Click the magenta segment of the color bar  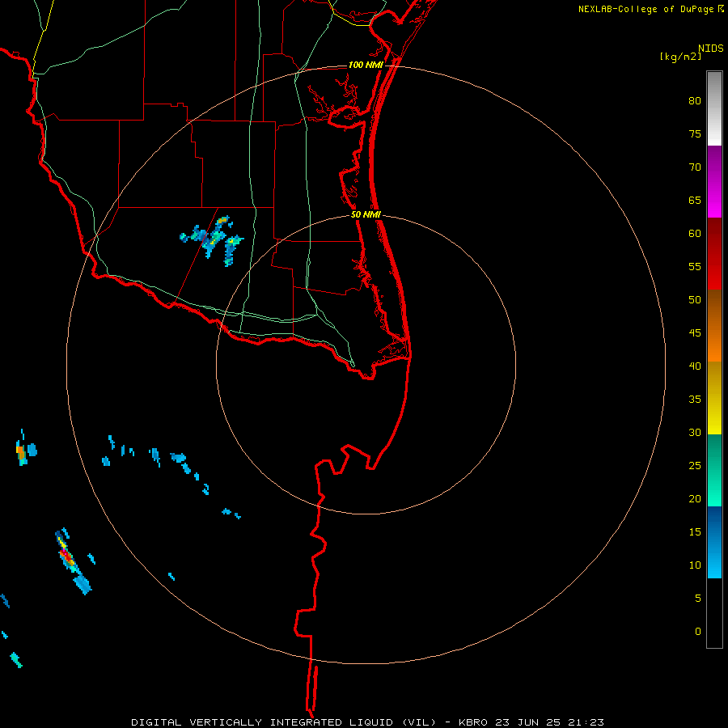click(714, 181)
